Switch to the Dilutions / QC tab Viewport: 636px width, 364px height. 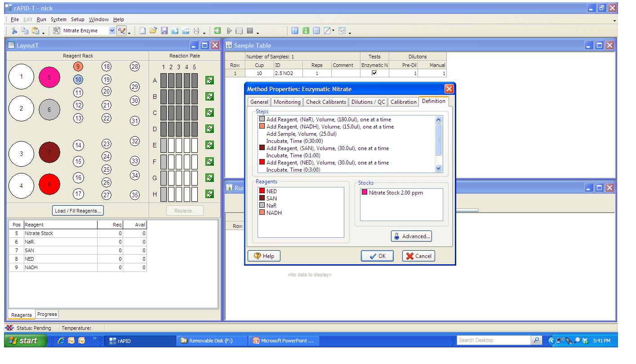coord(368,102)
